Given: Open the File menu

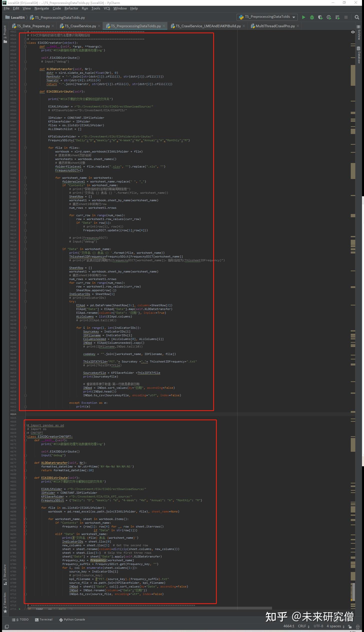Looking at the screenshot, I should coord(6,8).
